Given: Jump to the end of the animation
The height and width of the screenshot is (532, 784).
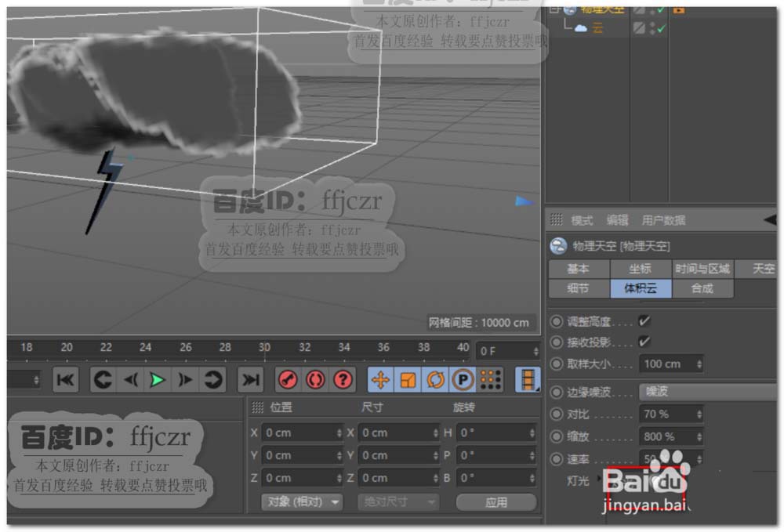Looking at the screenshot, I should (250, 380).
